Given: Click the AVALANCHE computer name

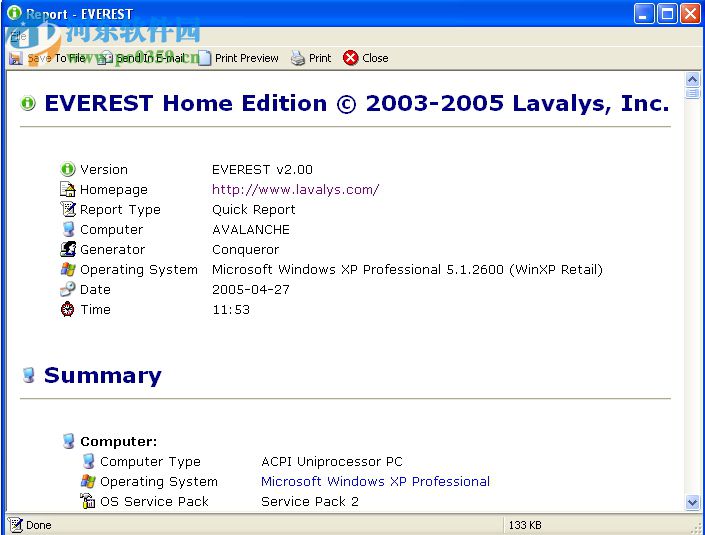Looking at the screenshot, I should [x=251, y=229].
